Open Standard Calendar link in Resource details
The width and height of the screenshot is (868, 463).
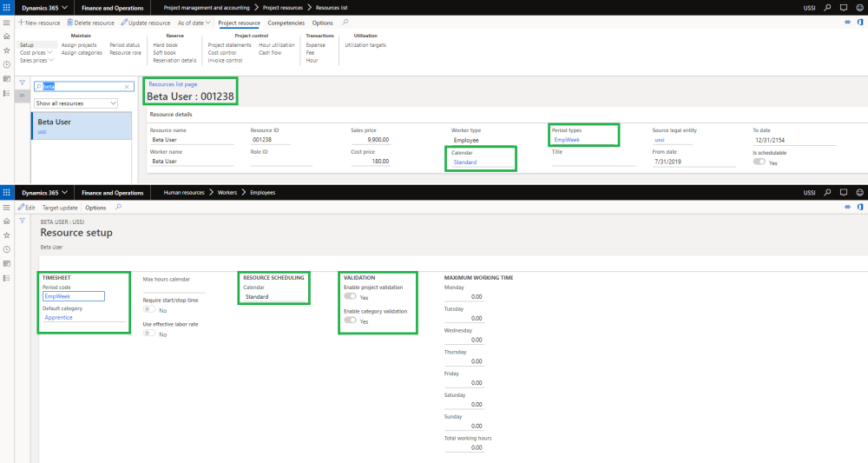(465, 162)
